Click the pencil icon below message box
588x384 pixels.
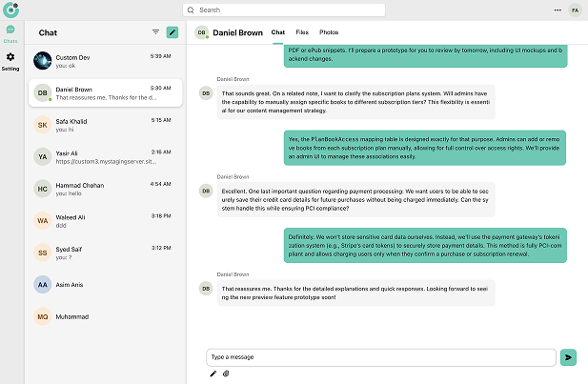(x=213, y=374)
